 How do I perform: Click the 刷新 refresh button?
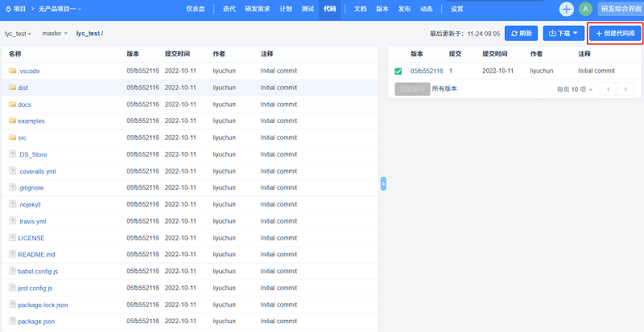(521, 34)
